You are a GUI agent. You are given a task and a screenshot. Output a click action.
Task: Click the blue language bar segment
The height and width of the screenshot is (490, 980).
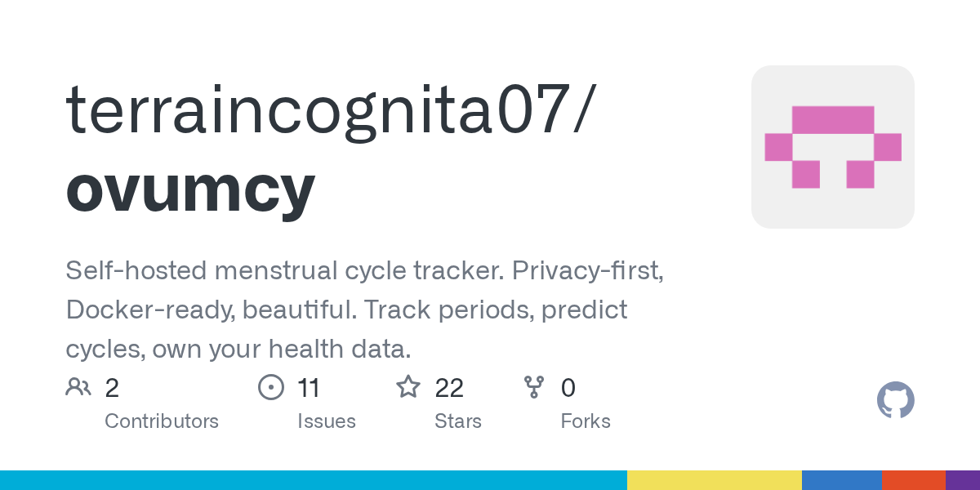[841, 480]
